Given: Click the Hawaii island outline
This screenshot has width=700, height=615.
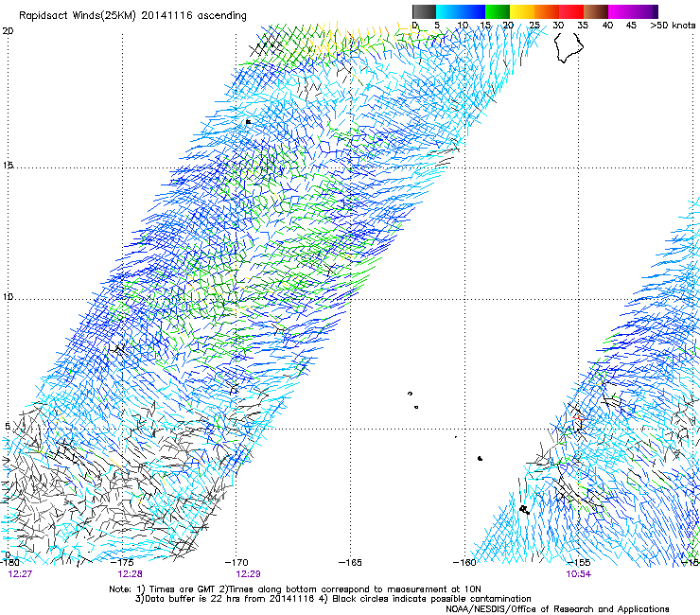Looking at the screenshot, I should pyautogui.click(x=569, y=46).
